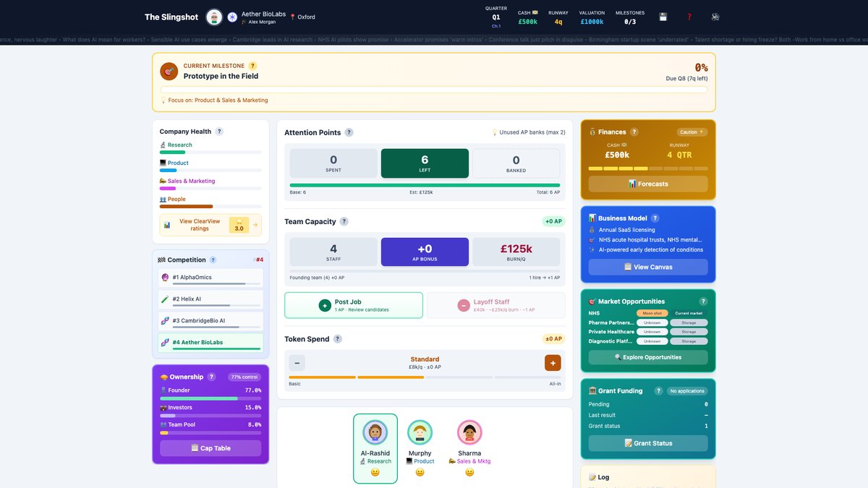The height and width of the screenshot is (488, 868).
Task: Click Storage tag for Private Healthcare
Action: (689, 332)
